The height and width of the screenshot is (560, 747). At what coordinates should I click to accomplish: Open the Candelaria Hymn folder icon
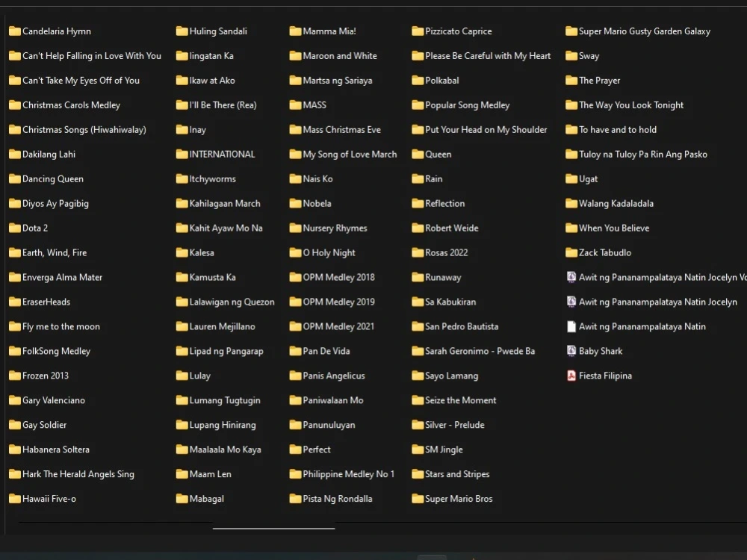tap(15, 31)
